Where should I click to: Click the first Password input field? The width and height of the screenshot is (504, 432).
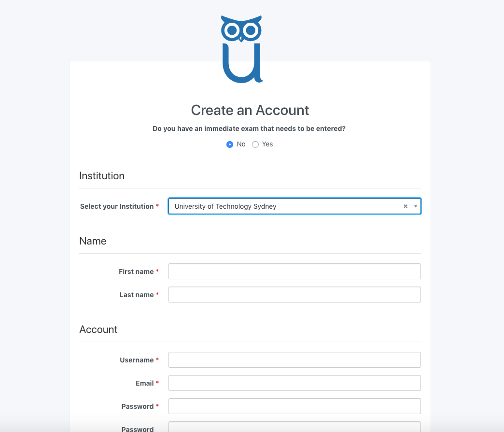point(294,406)
